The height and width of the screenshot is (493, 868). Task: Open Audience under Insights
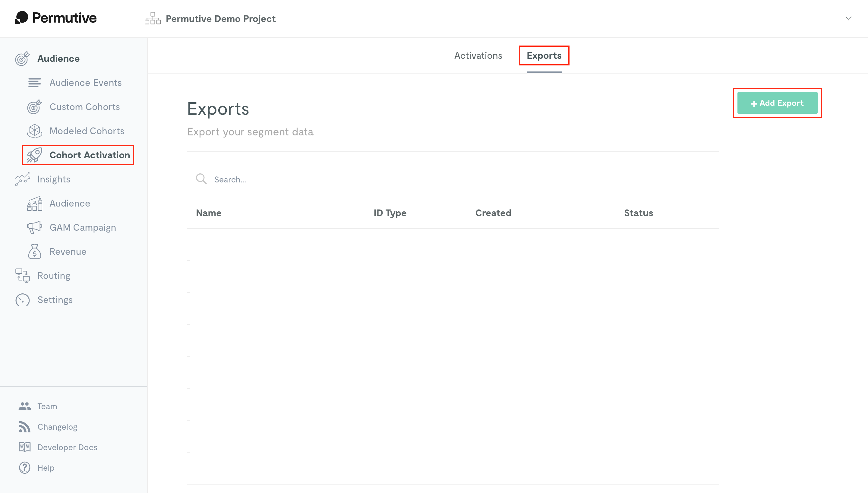tap(70, 203)
